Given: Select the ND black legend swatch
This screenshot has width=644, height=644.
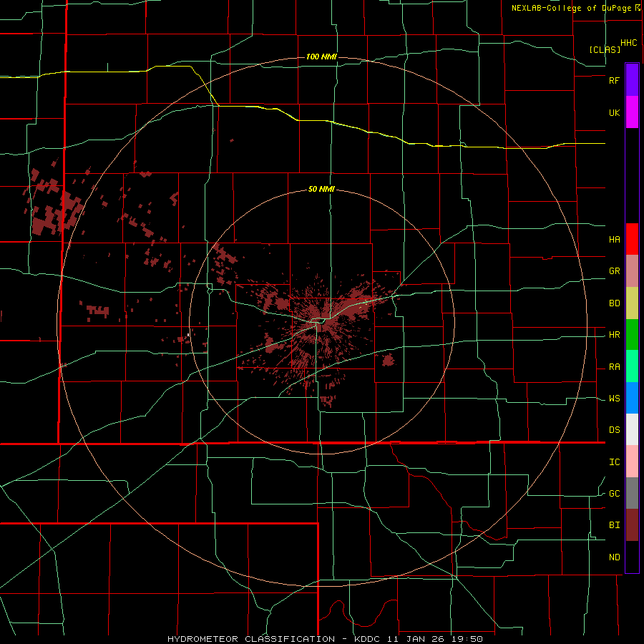Looking at the screenshot, I should pyautogui.click(x=632, y=557).
